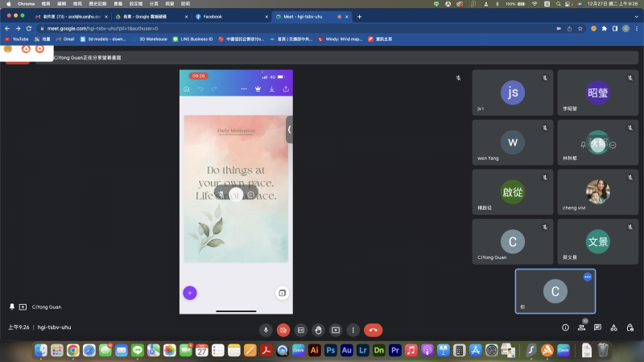This screenshot has height=362, width=644.
Task: Open Chrome menu in macOS menu bar
Action: 26,4
